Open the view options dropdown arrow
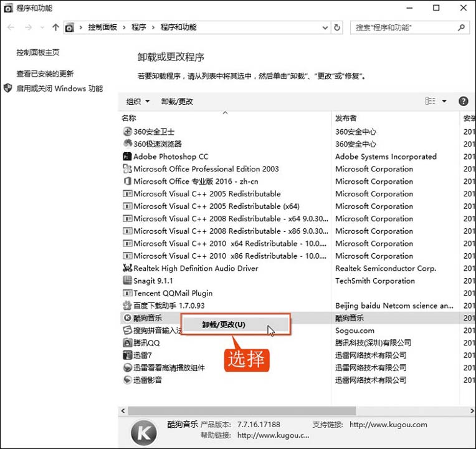Viewport: 476px width, 449px height. pos(444,101)
